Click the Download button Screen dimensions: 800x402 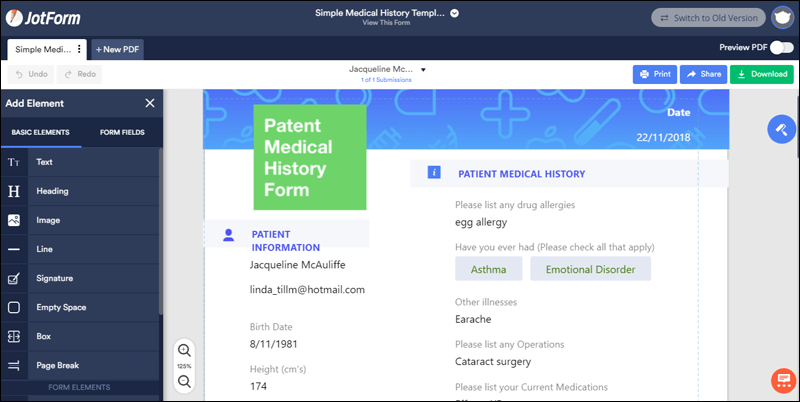point(761,74)
